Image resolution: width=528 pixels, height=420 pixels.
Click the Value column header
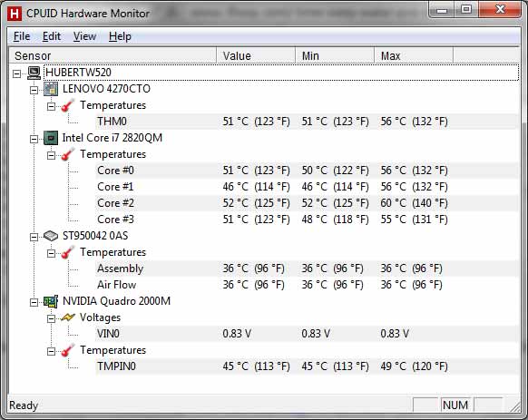256,55
